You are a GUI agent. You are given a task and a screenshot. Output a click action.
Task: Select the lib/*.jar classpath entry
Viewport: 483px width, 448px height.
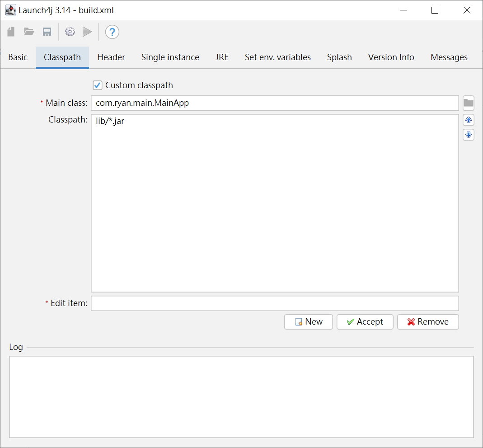point(110,121)
